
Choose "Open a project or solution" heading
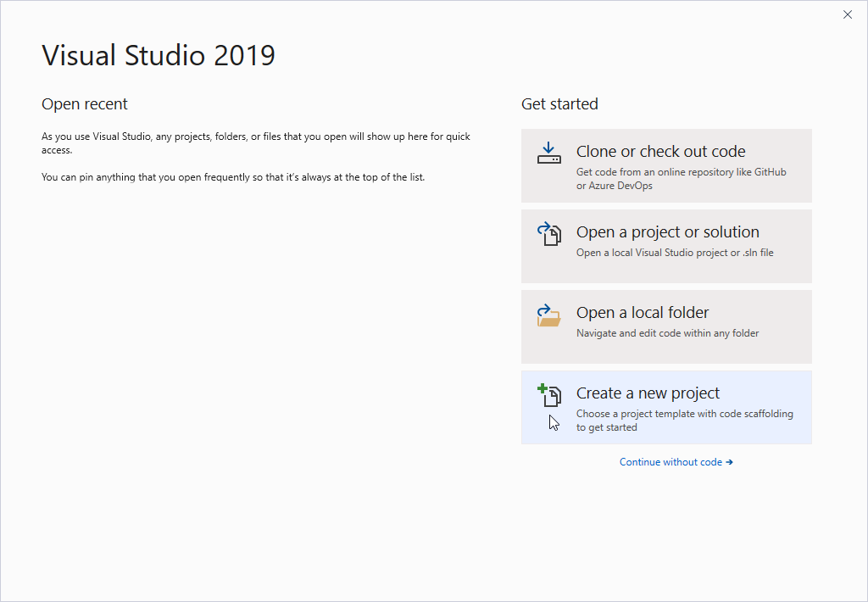coord(668,232)
